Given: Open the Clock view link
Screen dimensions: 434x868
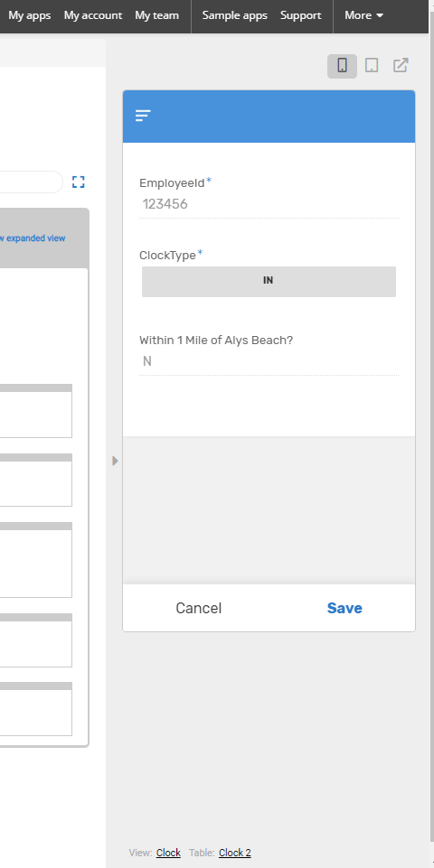Looking at the screenshot, I should point(168,853).
